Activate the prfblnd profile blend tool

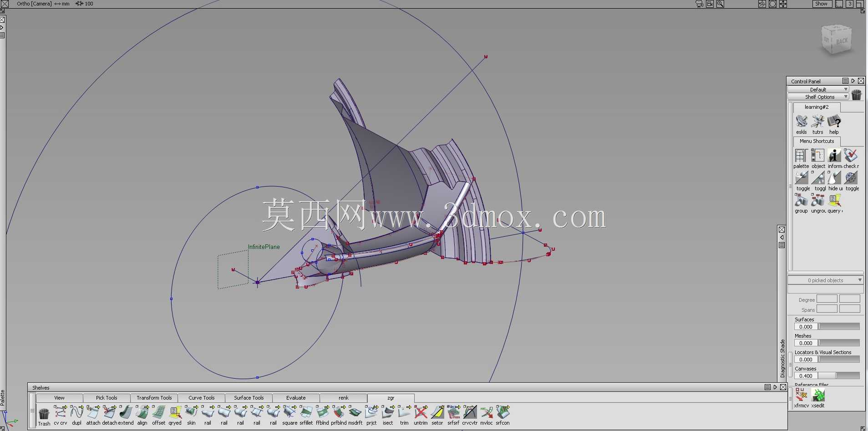tap(339, 412)
